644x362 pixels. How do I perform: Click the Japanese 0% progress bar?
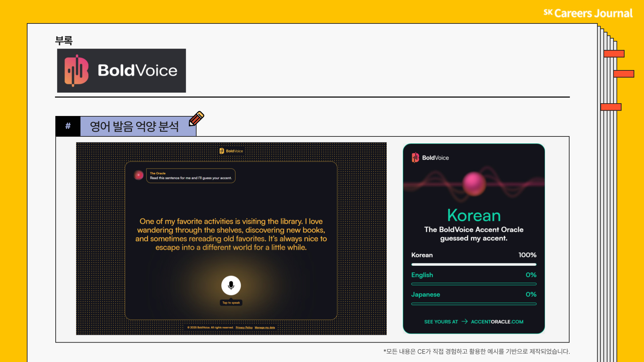(474, 304)
